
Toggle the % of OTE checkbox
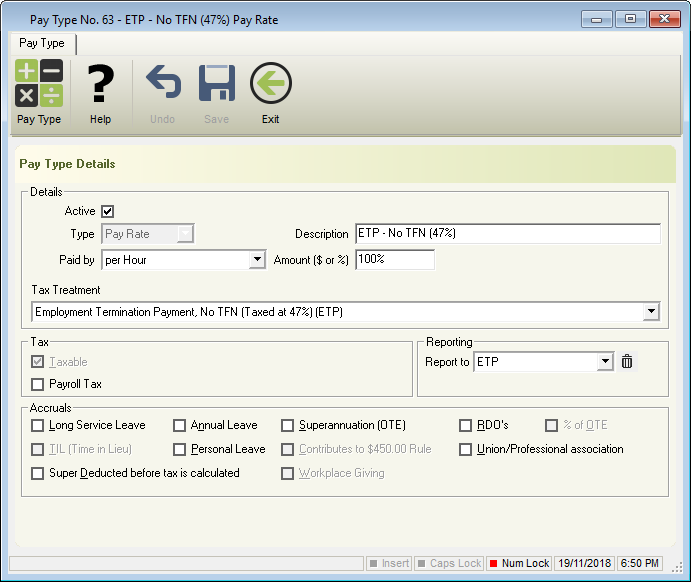(551, 425)
